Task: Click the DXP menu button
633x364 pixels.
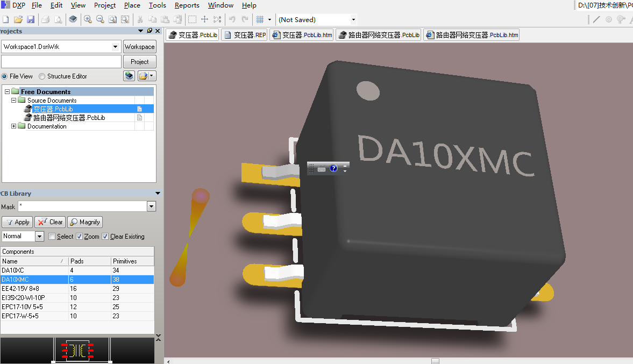Action: (13, 5)
